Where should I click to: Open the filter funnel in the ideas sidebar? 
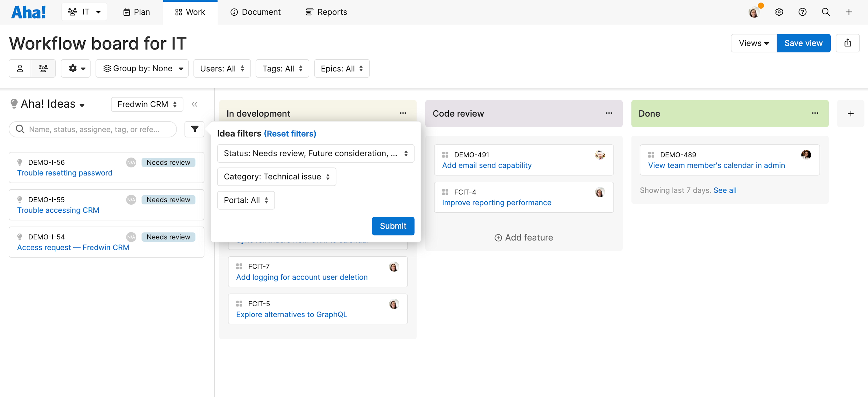(x=194, y=129)
